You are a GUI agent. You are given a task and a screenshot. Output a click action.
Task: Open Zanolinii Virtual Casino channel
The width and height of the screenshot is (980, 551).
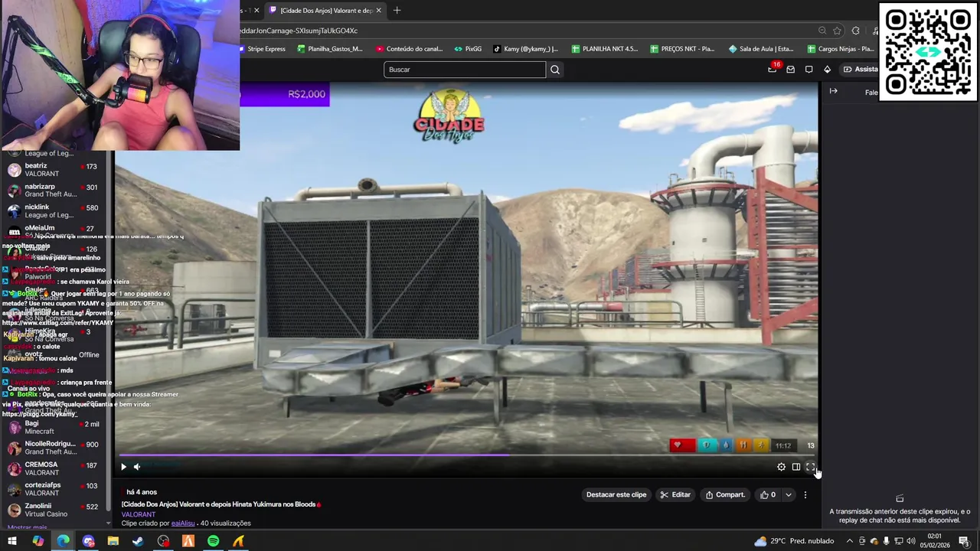coord(54,510)
